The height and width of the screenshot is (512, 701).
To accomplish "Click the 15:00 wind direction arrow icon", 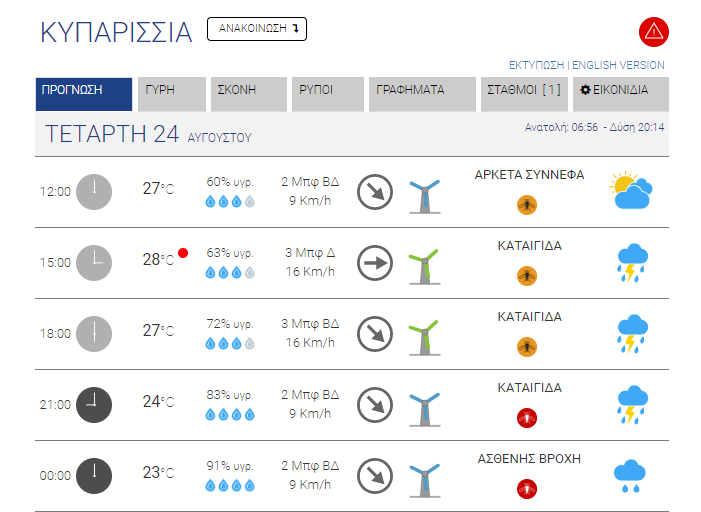I will coord(375,263).
